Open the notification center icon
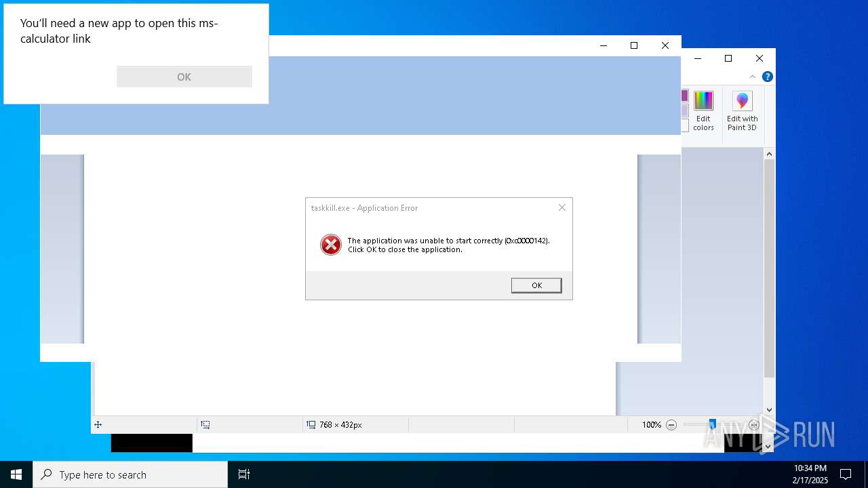 (x=846, y=474)
